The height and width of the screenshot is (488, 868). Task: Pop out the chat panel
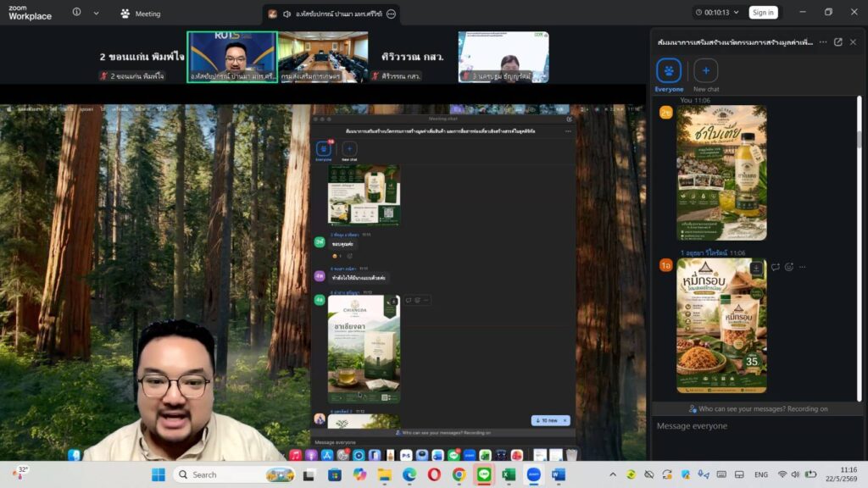tap(838, 42)
